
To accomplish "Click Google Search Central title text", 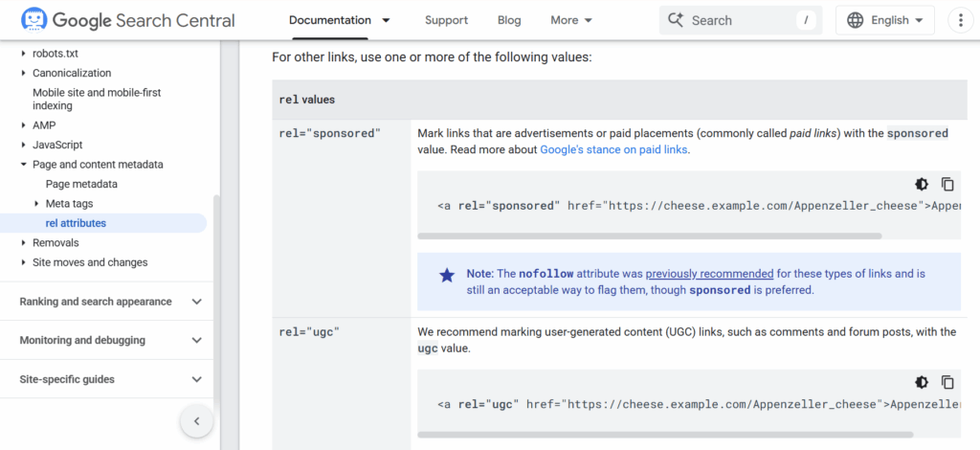I will tap(144, 20).
